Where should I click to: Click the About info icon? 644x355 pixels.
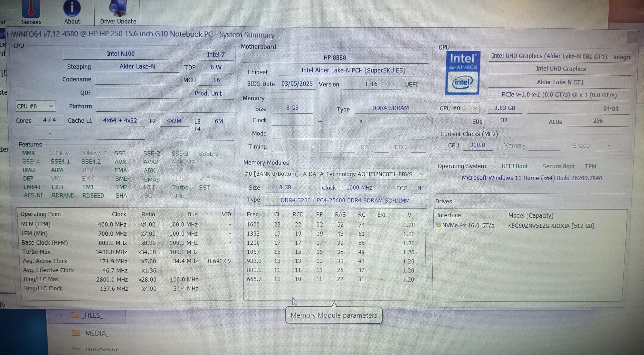click(x=72, y=9)
